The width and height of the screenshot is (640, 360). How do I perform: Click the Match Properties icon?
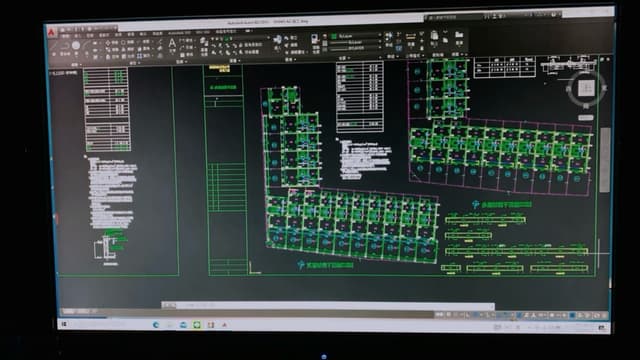316,39
